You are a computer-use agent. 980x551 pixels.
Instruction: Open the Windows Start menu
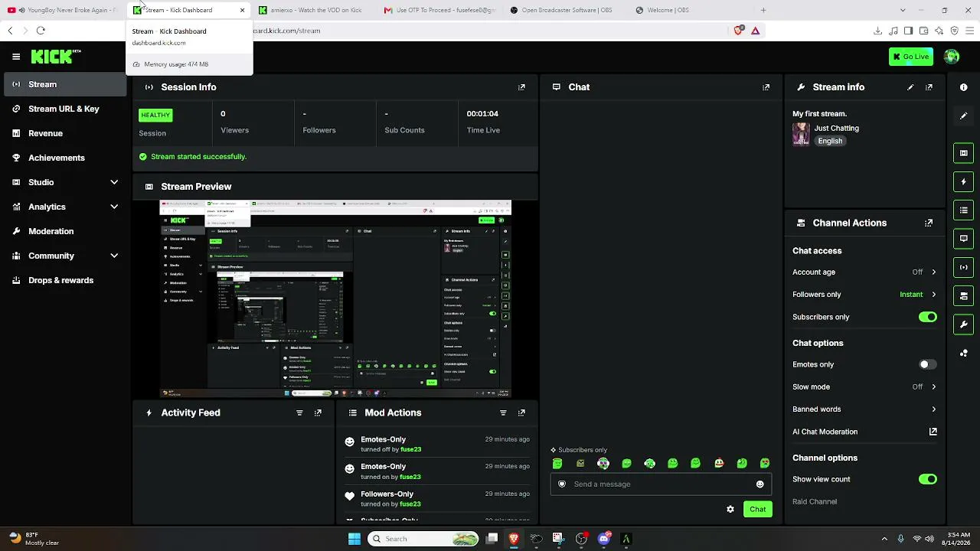[x=354, y=539]
